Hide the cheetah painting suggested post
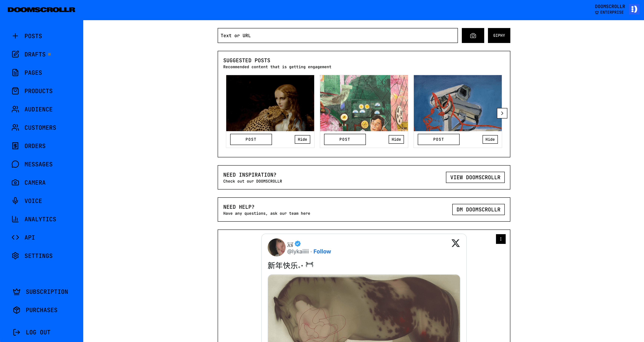The width and height of the screenshot is (644, 342). click(x=302, y=139)
